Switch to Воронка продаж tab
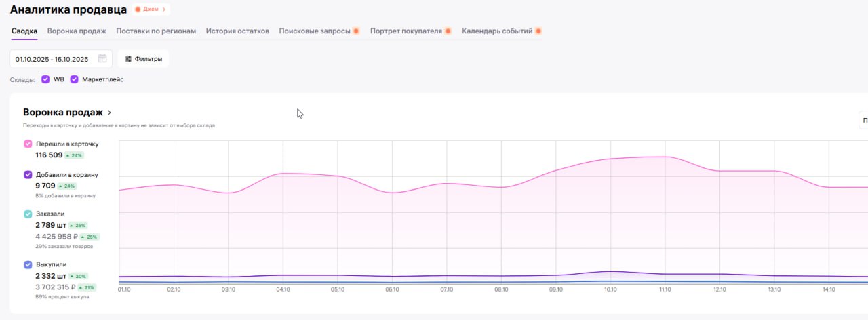Viewport: 868px width, 320px height. [77, 31]
